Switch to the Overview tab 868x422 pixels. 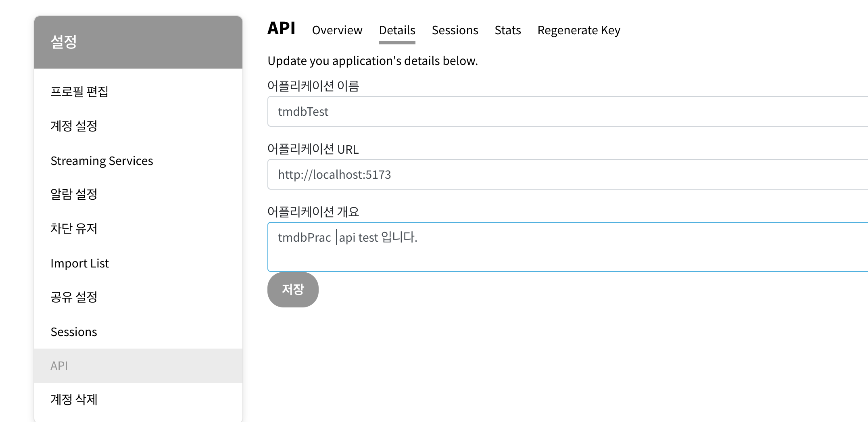(x=337, y=30)
